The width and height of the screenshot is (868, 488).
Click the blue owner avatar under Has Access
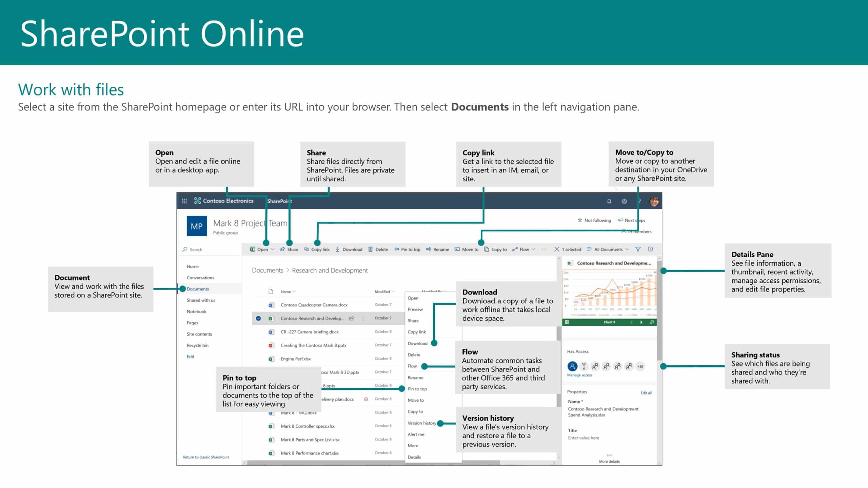pyautogui.click(x=572, y=366)
